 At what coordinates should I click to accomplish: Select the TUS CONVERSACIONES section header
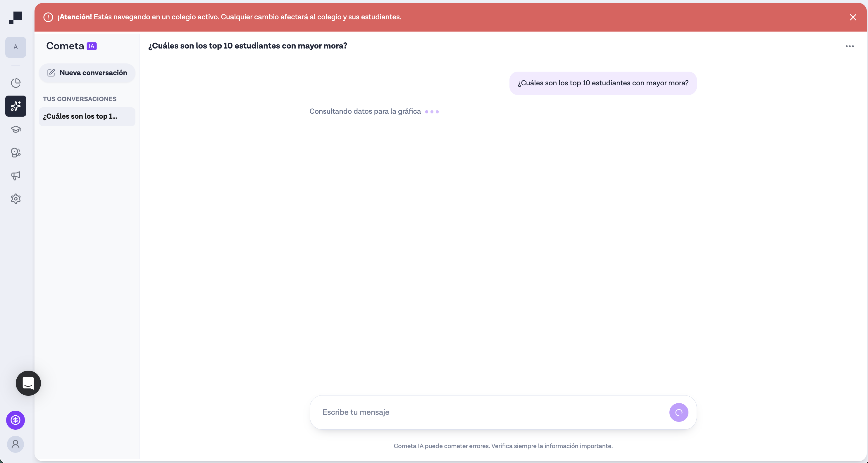point(80,99)
